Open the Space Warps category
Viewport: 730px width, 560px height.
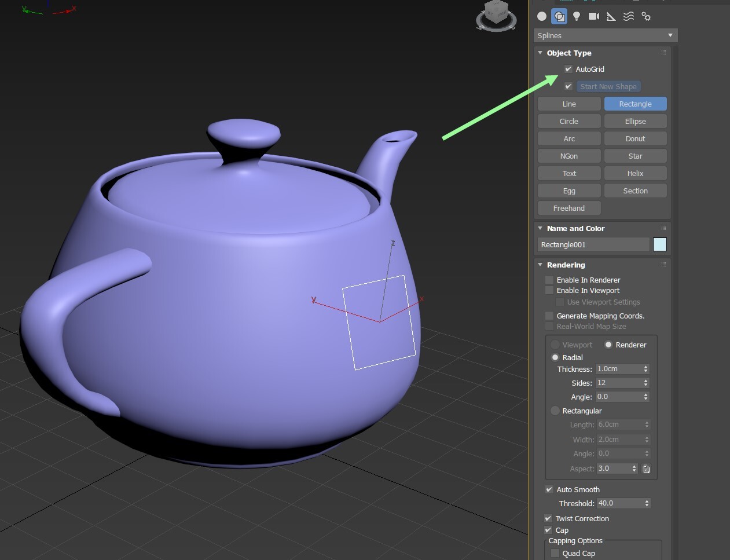pos(629,16)
